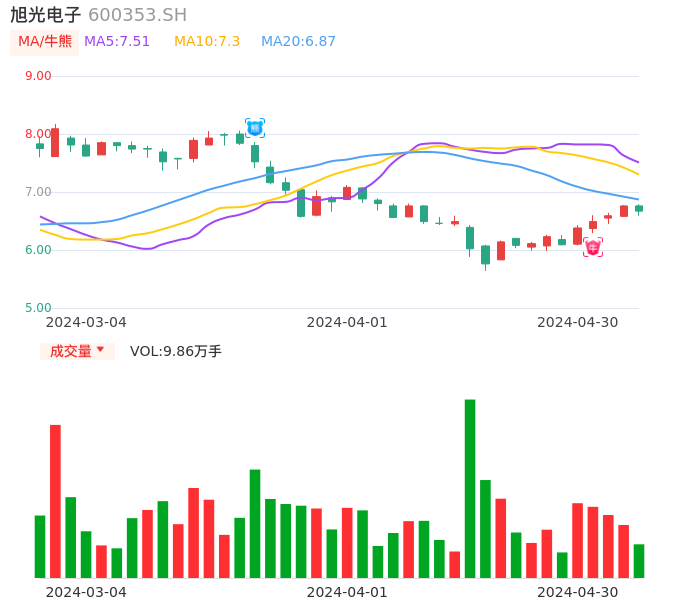The width and height of the screenshot is (686, 606).
Task: Click the 2024-04-30 date below volume chart
Action: click(x=578, y=592)
